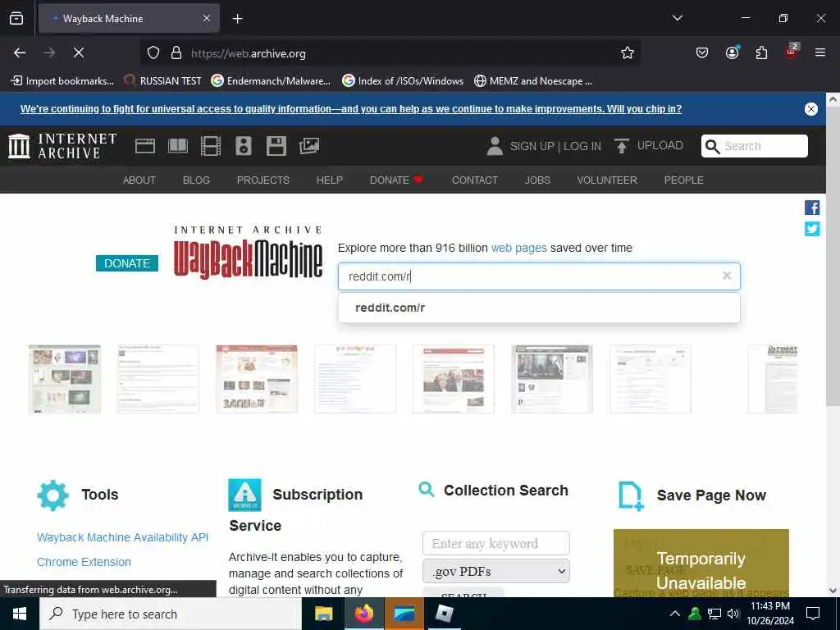Click the LOG IN link

(582, 146)
